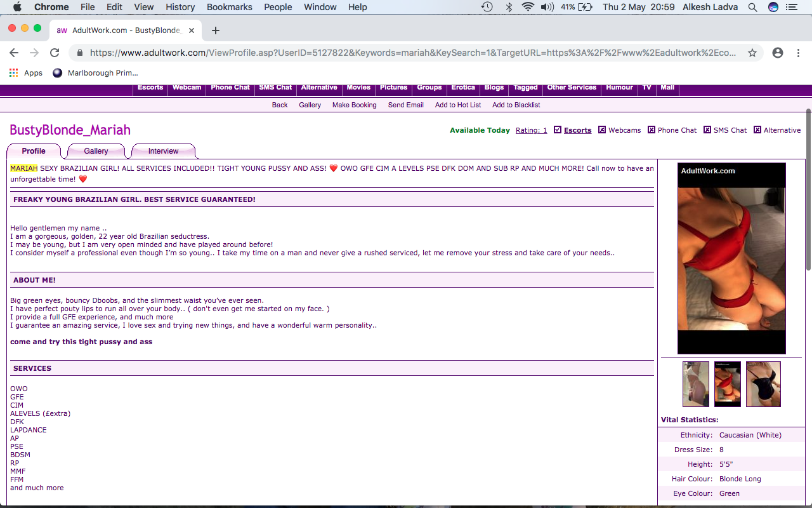Screen dimensions: 812x508
Task: Open the People menu
Action: point(278,7)
